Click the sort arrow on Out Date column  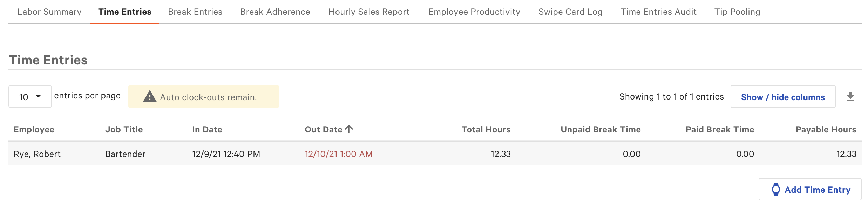[349, 129]
